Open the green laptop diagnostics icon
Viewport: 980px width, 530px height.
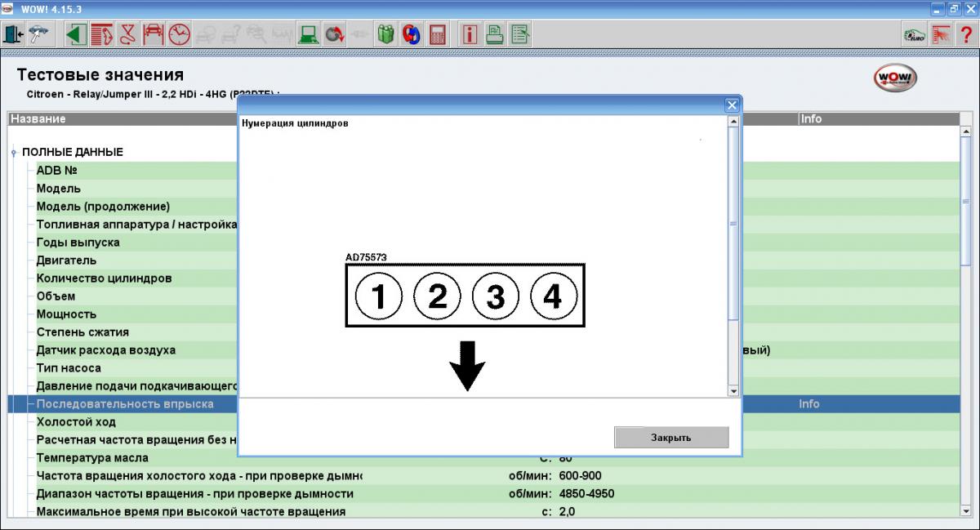[307, 34]
